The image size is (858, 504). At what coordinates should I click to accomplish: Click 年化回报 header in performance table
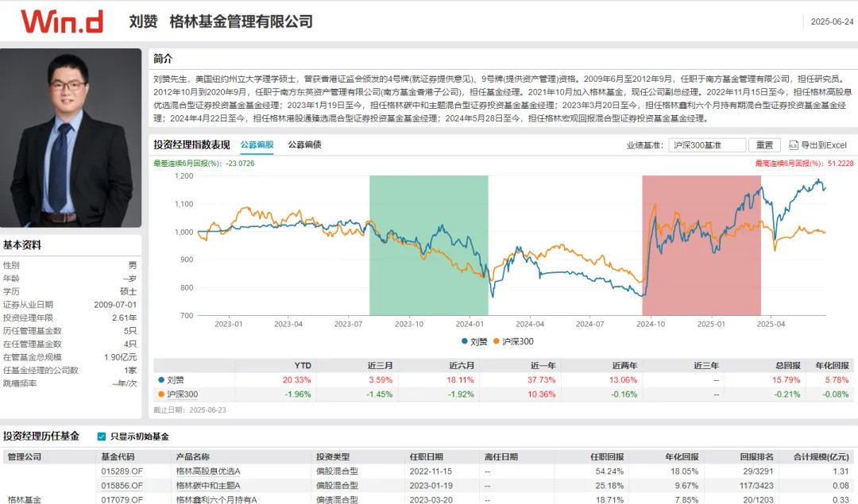click(833, 366)
